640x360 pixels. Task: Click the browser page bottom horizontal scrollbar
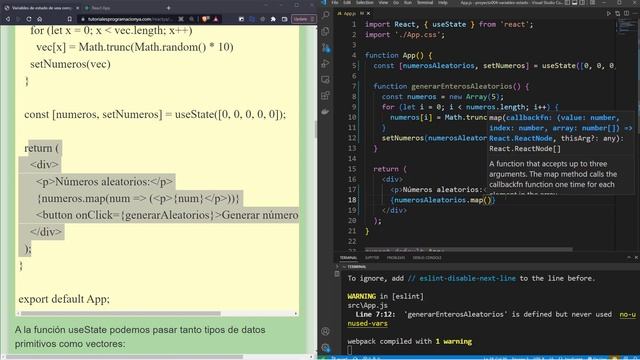[x=125, y=357]
